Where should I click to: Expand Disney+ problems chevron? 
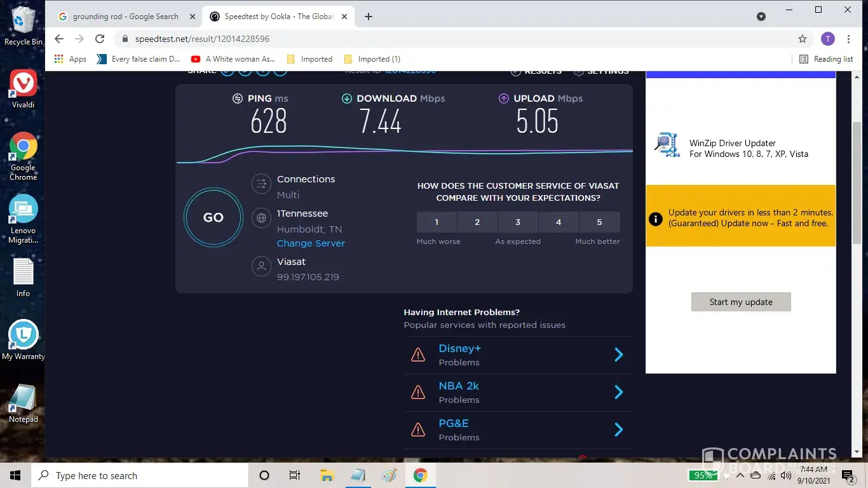pyautogui.click(x=618, y=355)
